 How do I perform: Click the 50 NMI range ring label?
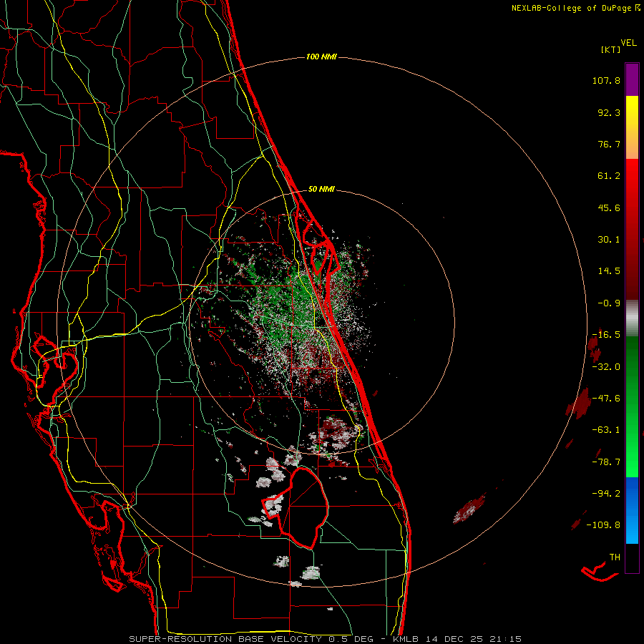[321, 190]
